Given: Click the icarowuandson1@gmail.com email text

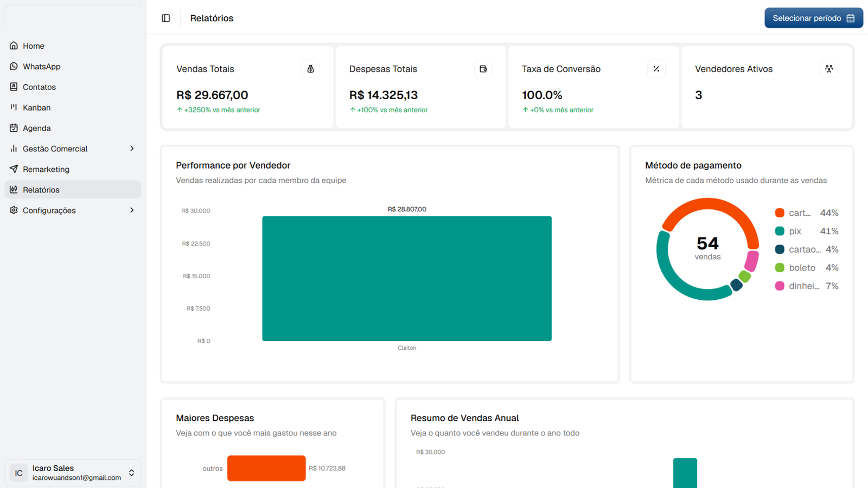Looking at the screenshot, I should click(76, 478).
